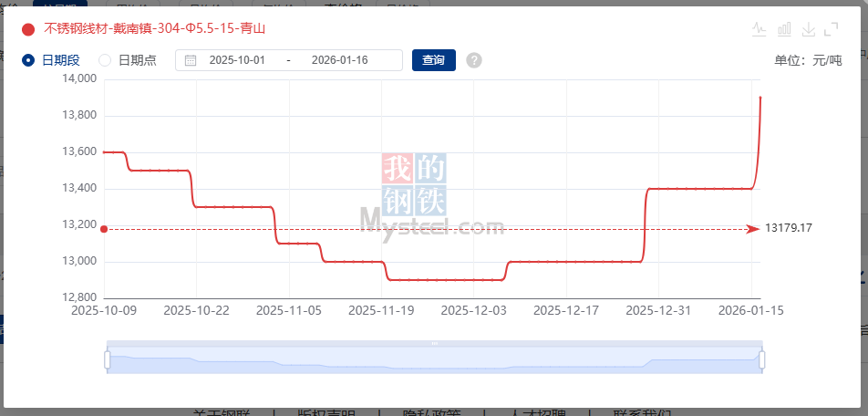Click calendar icon in date range field
This screenshot has width=868, height=416.
191,60
